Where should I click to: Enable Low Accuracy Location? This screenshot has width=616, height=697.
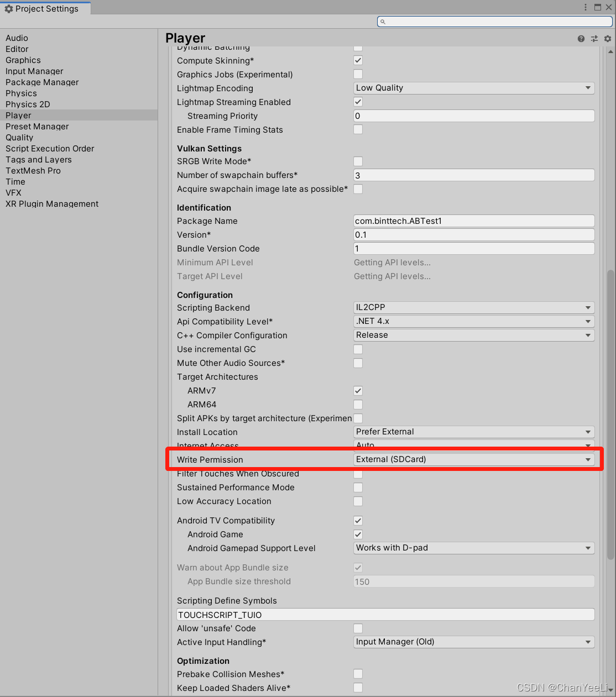358,501
